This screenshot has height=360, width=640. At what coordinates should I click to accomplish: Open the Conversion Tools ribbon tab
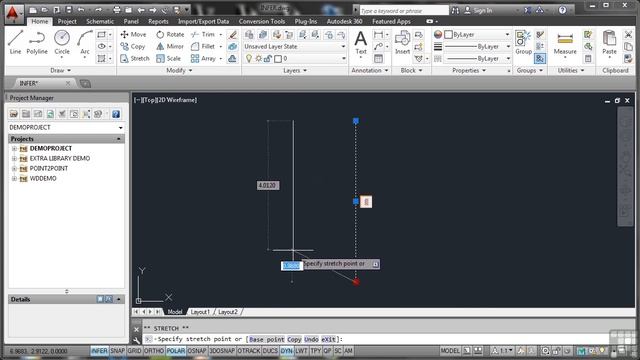262,21
